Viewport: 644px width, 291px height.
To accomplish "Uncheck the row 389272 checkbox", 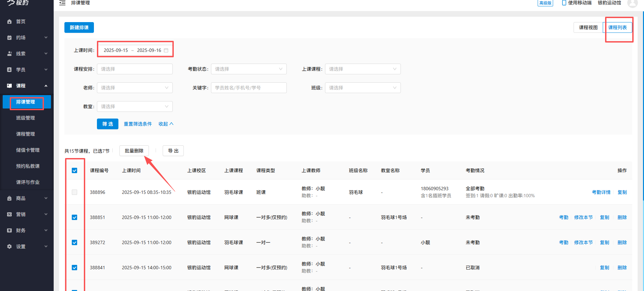I will pyautogui.click(x=74, y=242).
